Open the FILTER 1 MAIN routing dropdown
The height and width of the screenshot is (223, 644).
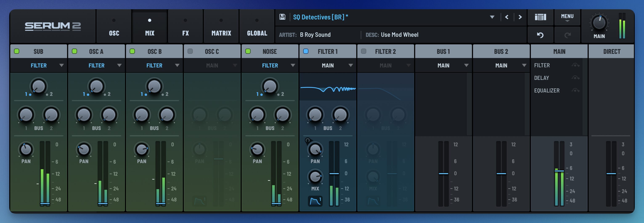pyautogui.click(x=328, y=65)
